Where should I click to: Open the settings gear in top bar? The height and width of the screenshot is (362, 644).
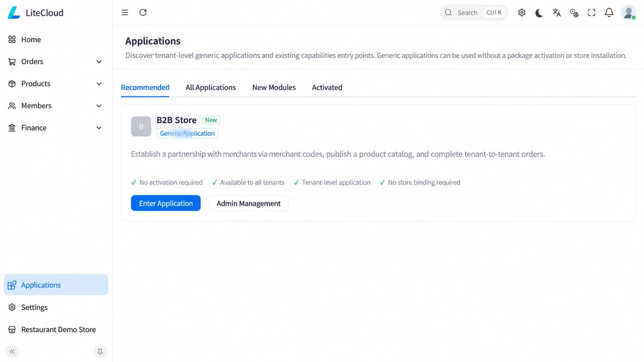pos(522,13)
